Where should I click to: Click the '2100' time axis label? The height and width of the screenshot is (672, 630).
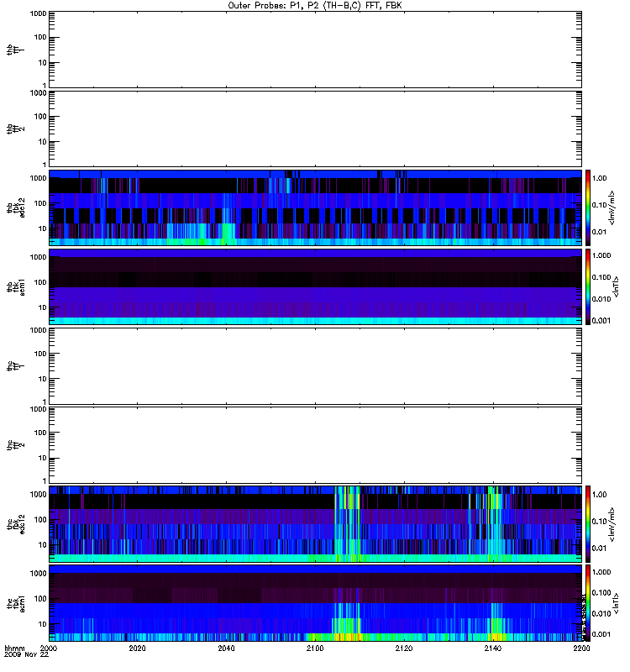point(315,648)
